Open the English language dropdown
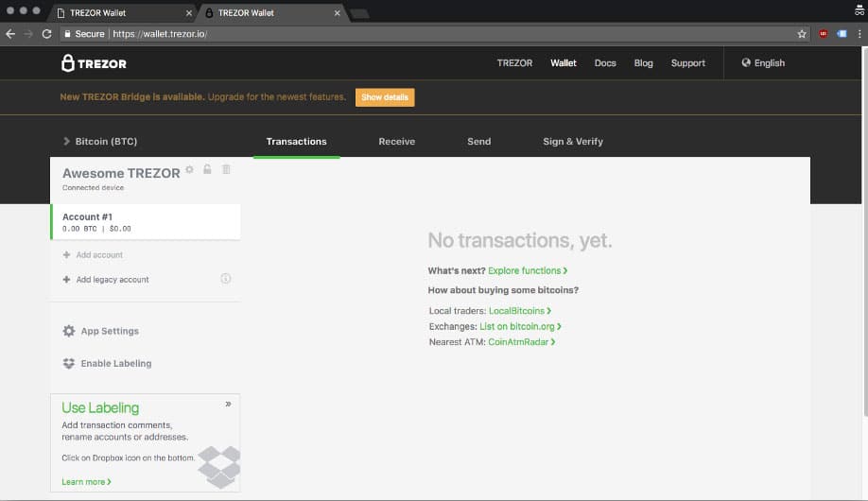The image size is (868, 501). pyautogui.click(x=763, y=63)
